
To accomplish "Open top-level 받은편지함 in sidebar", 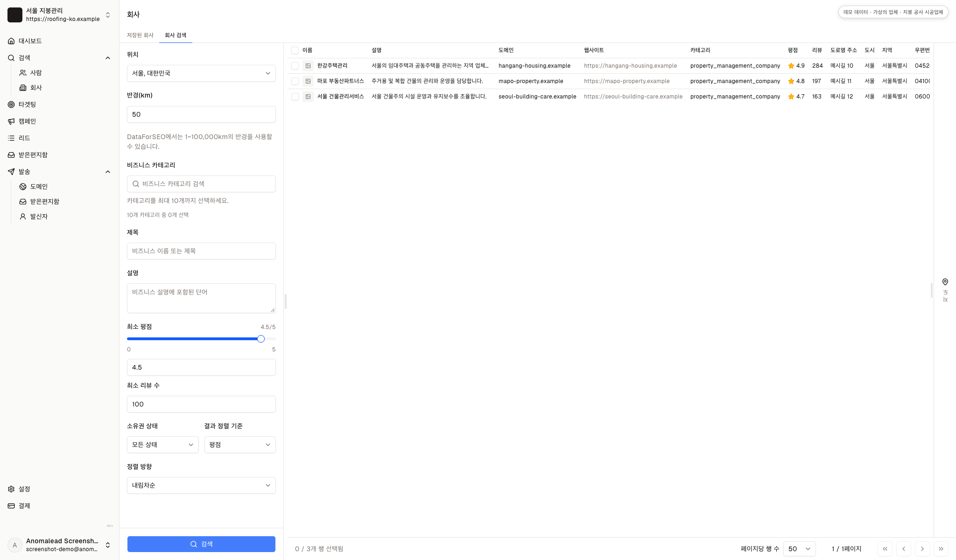I will coord(59,155).
